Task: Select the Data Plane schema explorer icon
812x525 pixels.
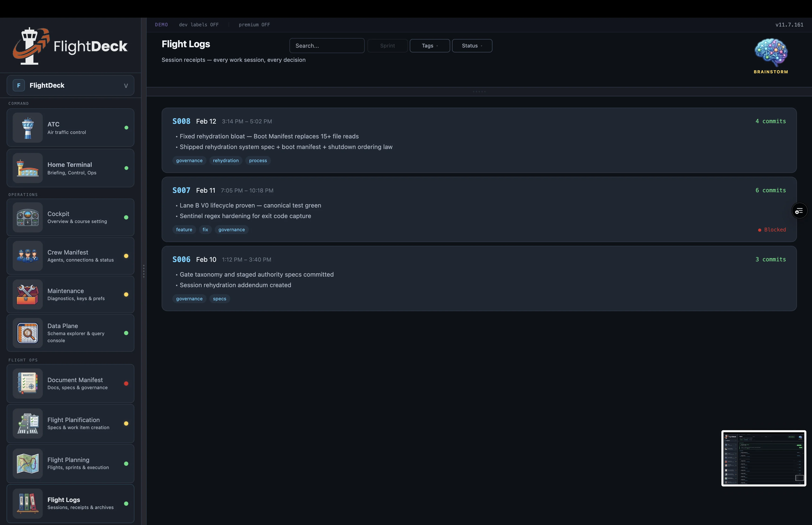Action: [27, 333]
